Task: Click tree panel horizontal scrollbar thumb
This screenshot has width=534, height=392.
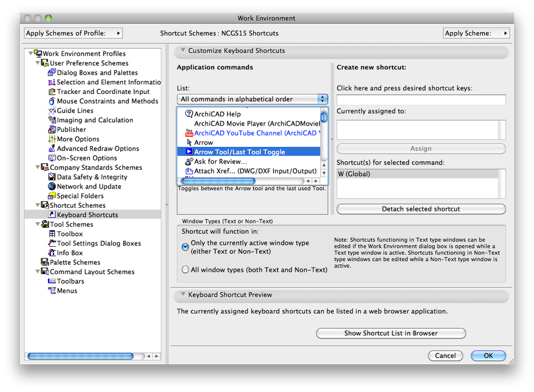Action: [x=80, y=356]
